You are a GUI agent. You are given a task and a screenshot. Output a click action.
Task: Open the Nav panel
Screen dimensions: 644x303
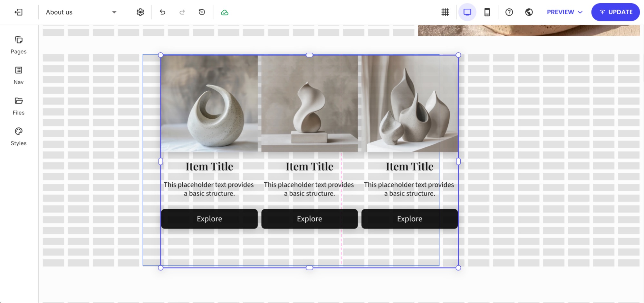pos(19,76)
